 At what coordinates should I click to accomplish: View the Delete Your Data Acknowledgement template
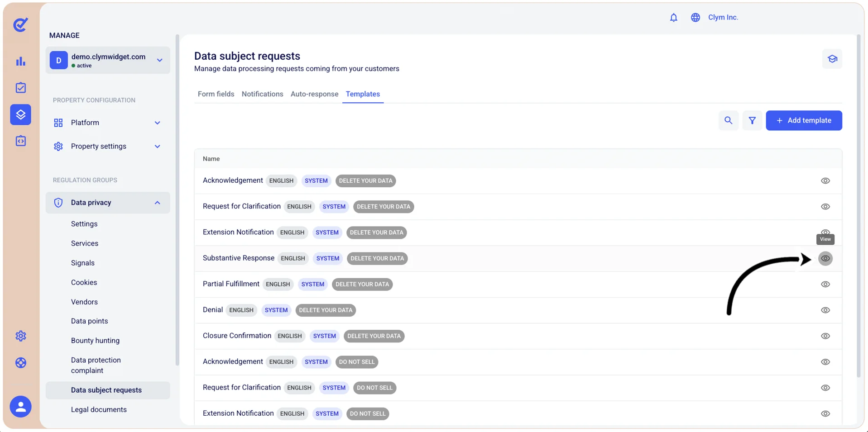coord(825,181)
